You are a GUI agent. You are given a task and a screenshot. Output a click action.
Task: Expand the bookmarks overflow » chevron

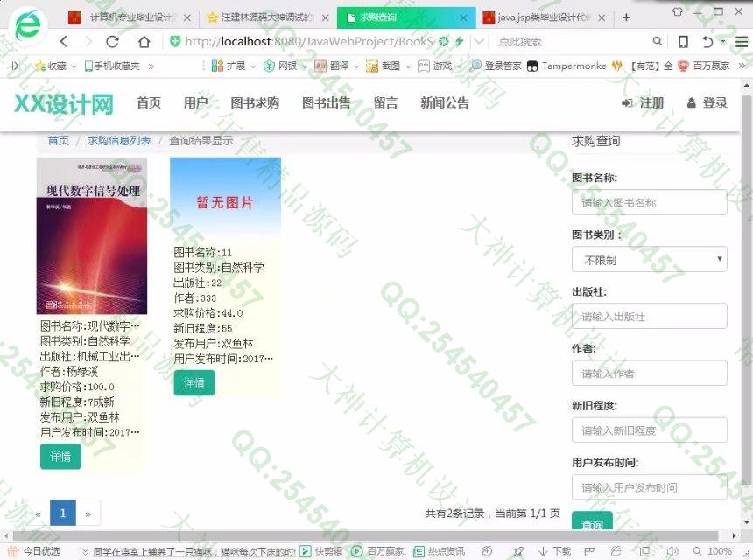pos(742,66)
